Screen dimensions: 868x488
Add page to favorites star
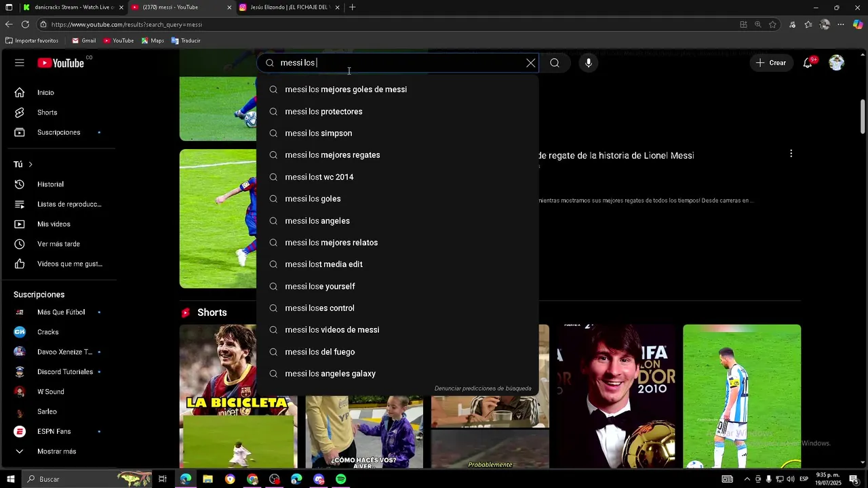[772, 24]
